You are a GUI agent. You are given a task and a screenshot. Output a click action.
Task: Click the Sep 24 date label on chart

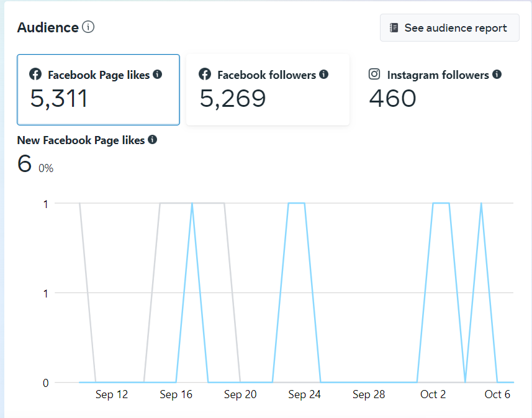(305, 394)
